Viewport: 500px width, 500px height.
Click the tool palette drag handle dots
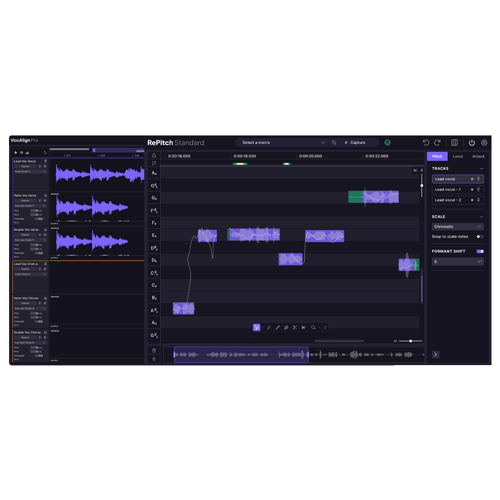tap(325, 328)
